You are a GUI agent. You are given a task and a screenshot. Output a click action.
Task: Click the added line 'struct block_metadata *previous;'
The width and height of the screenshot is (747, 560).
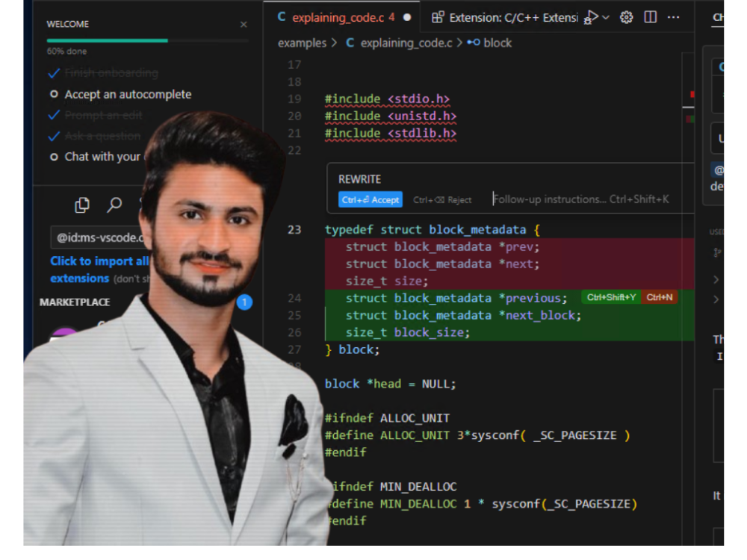[x=456, y=298]
